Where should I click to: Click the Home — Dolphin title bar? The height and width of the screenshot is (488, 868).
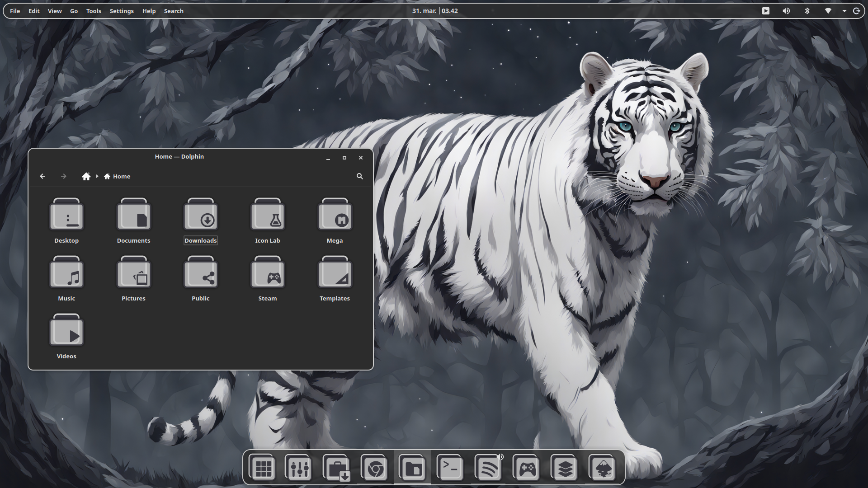[x=179, y=157]
